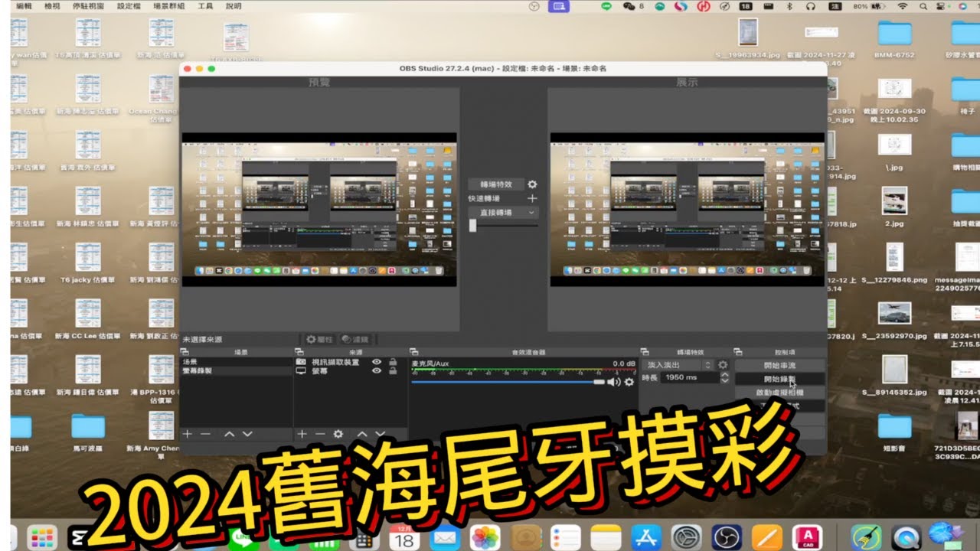Screen dimensions: 980x551
Task: Remove selected scene with the minus icon
Action: [x=205, y=434]
